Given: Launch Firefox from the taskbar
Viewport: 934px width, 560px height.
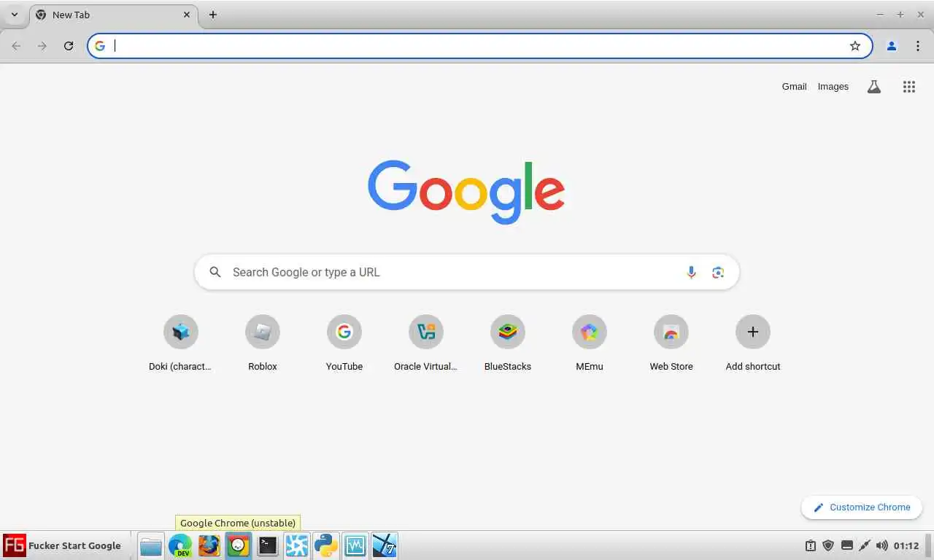Looking at the screenshot, I should pos(209,545).
